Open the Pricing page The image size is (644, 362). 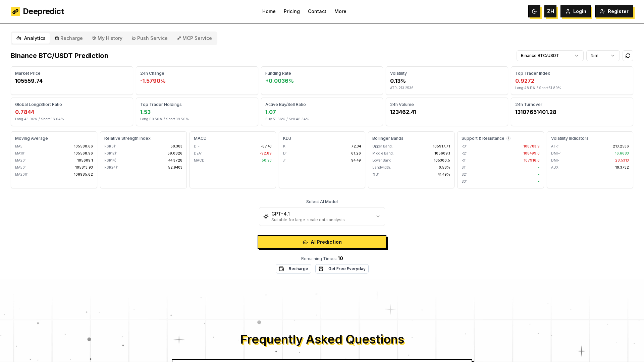(292, 11)
